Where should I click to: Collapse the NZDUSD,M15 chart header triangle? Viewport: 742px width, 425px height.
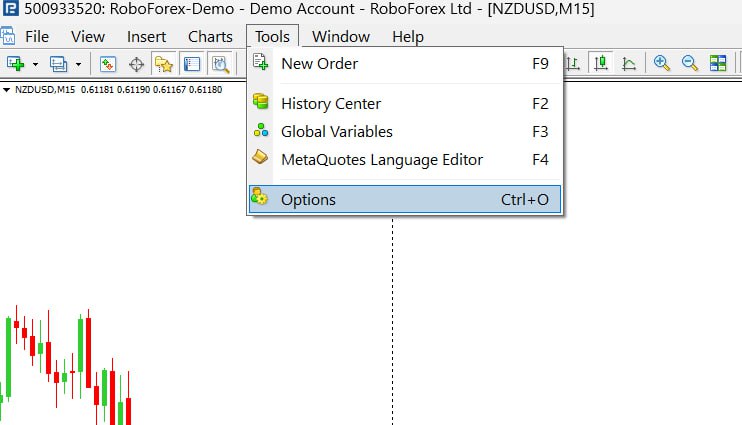[7, 89]
